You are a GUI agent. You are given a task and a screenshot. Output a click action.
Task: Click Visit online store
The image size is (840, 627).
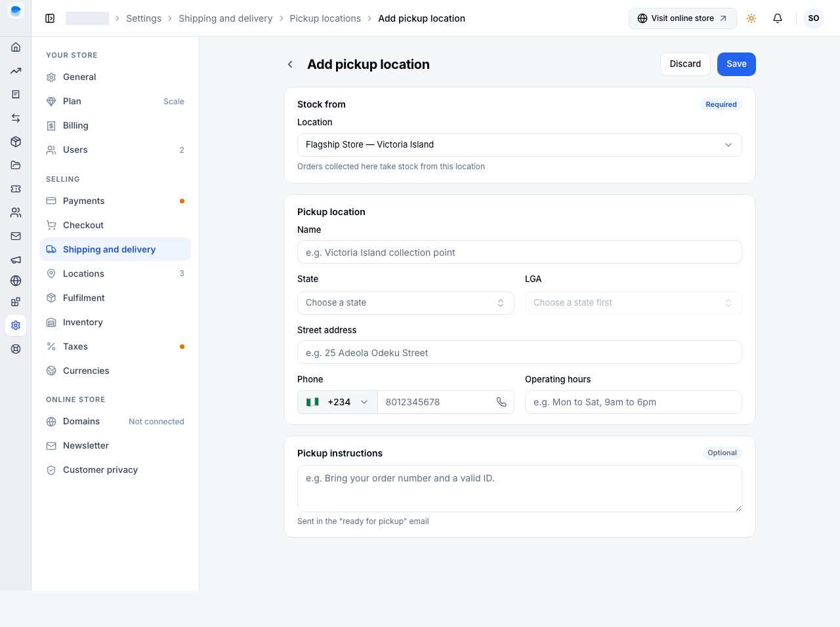(682, 18)
